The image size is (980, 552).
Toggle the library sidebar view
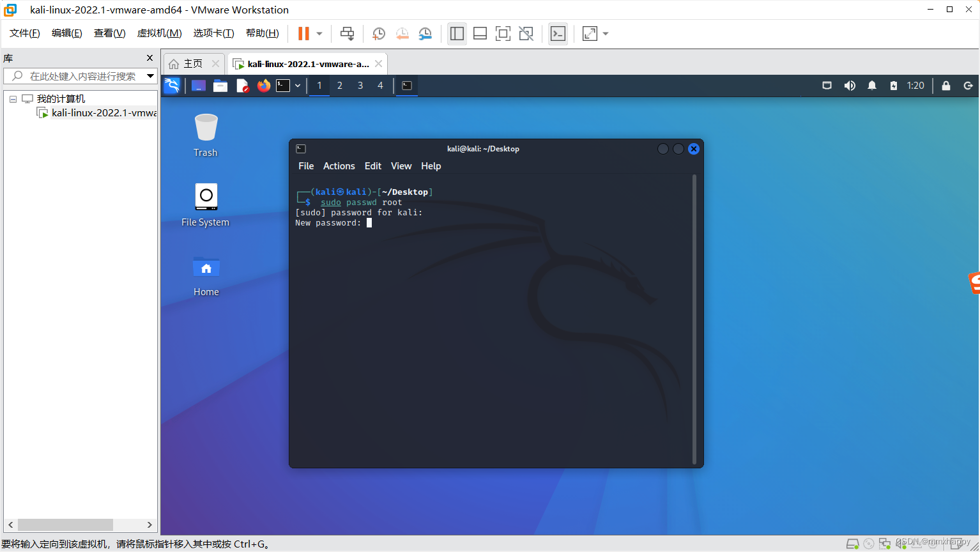[x=457, y=34]
